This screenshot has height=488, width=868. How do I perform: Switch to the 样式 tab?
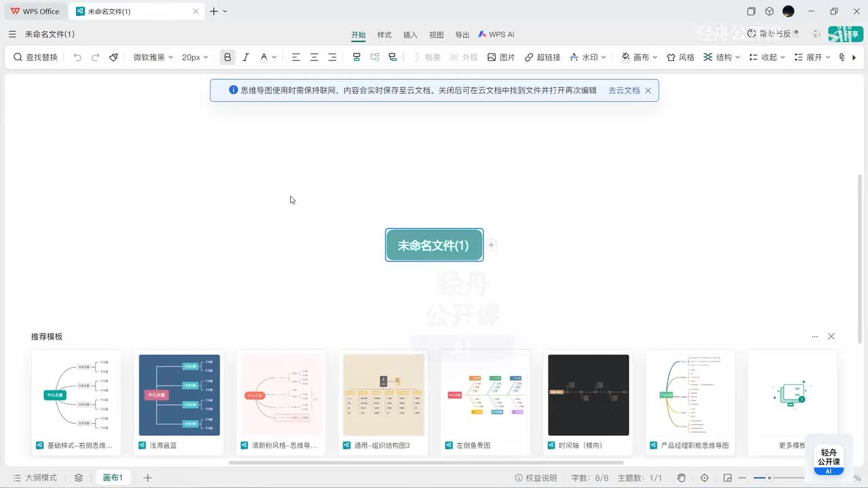[384, 35]
